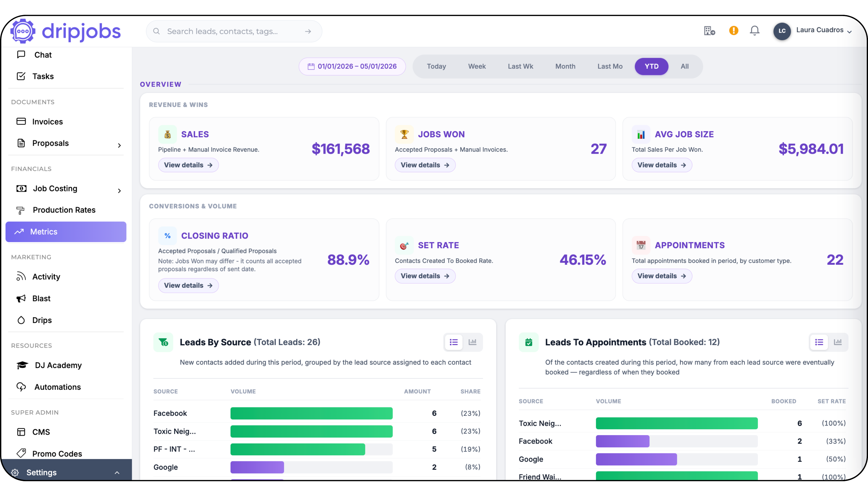Click the search arrow submit icon
The width and height of the screenshot is (868, 496).
pos(308,31)
